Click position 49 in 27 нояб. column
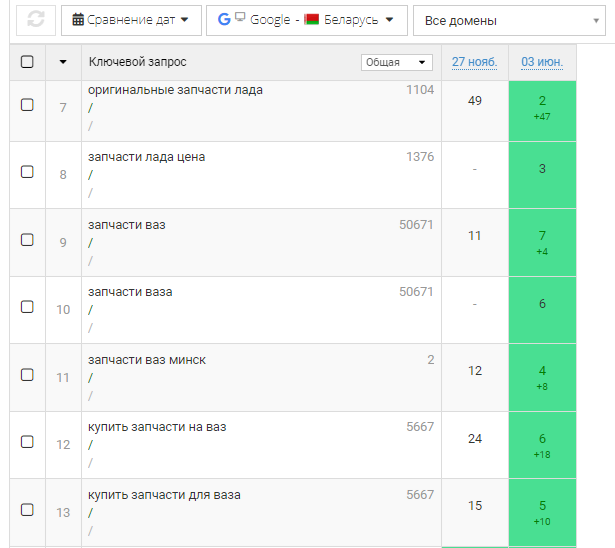 pos(475,101)
